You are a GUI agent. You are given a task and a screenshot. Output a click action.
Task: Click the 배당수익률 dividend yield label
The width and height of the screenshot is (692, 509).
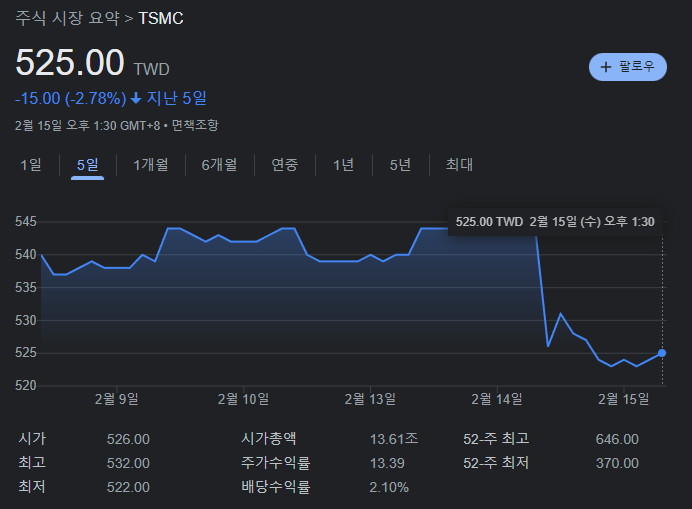275,486
